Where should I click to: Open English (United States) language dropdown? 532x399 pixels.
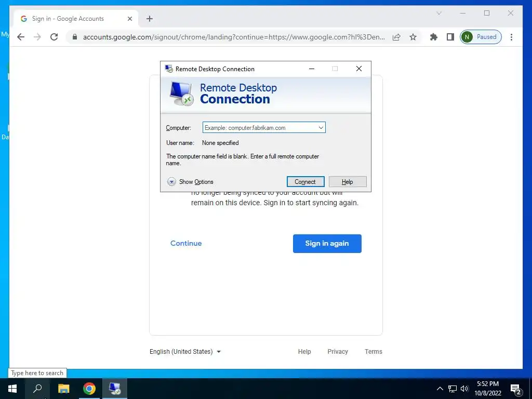185,352
